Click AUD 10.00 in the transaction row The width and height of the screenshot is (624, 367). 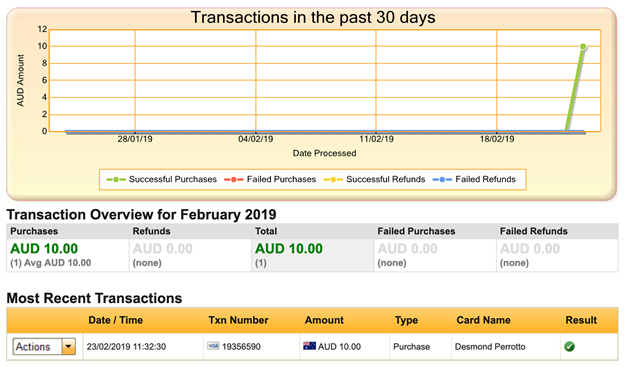(x=339, y=347)
